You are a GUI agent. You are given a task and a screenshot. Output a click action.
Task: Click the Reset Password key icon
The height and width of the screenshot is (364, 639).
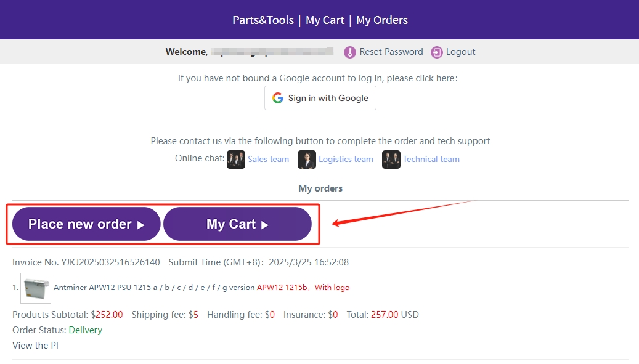pyautogui.click(x=350, y=52)
